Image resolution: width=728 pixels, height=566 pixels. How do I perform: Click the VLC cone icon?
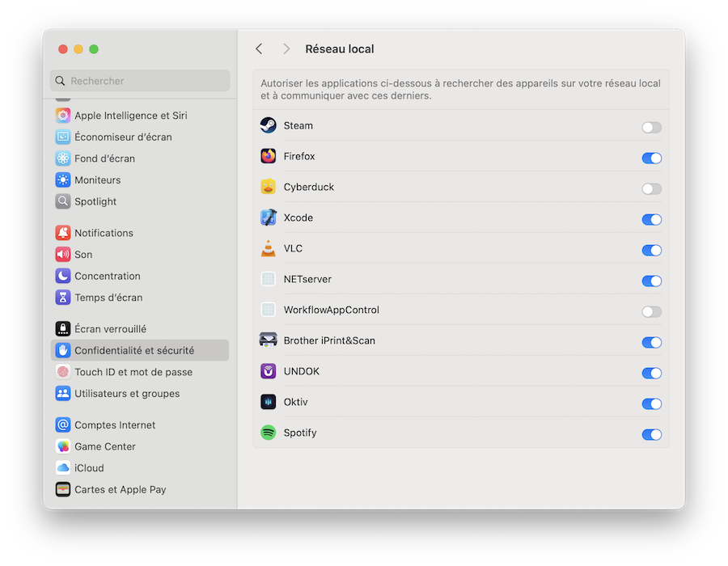269,248
